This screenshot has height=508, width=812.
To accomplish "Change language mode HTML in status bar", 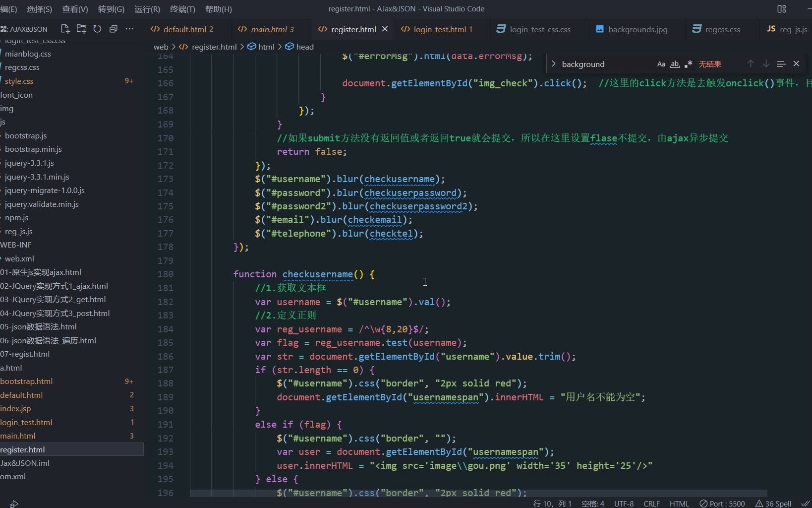I will pyautogui.click(x=679, y=504).
